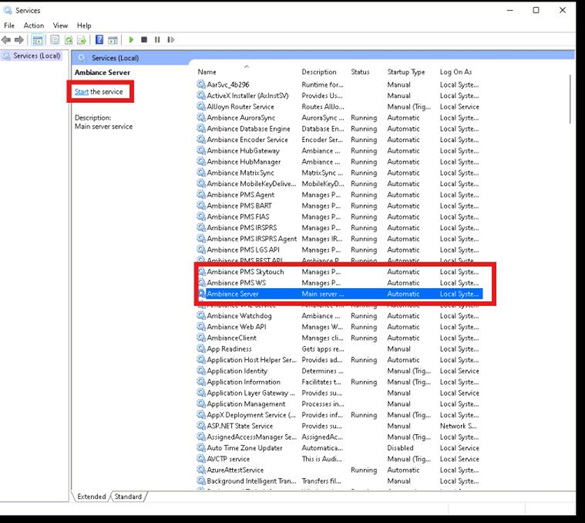Select the highlighted Ambiance Server row
Screen dimensions: 585x523
(x=340, y=294)
